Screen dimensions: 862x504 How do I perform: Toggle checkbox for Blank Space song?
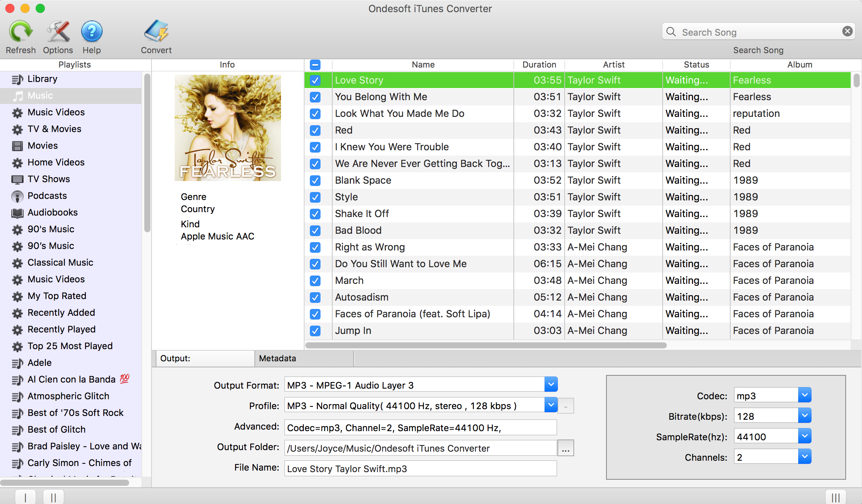coord(314,180)
